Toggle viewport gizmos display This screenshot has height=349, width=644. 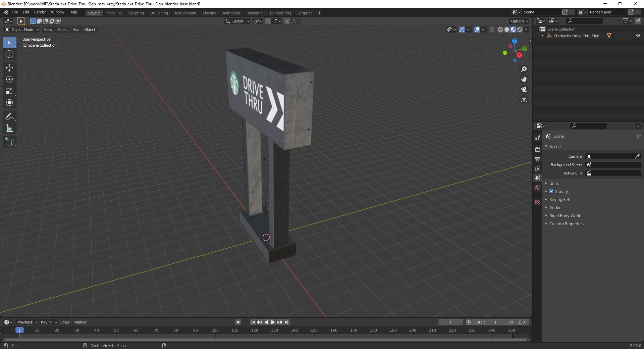click(462, 30)
